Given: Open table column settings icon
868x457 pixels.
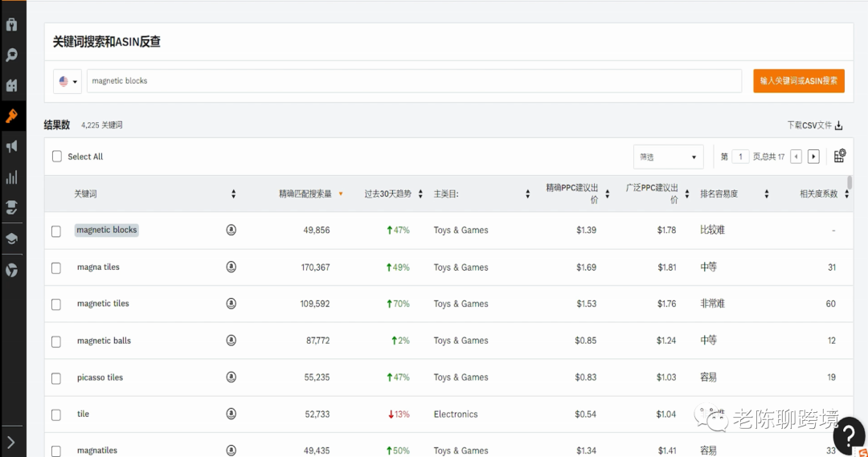Looking at the screenshot, I should click(840, 156).
